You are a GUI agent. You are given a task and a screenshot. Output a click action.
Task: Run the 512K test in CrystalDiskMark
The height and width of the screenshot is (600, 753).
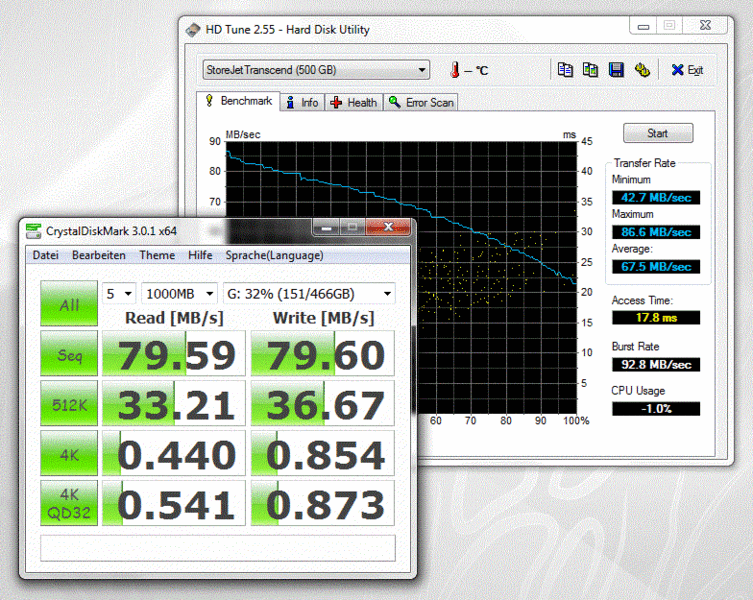point(69,404)
